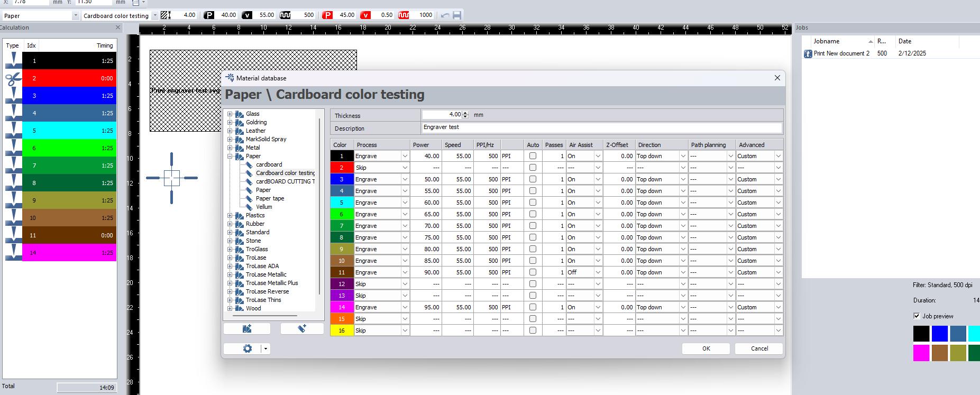Click the Glass material folder icon
Viewport: 980px width, 395px height.
click(x=240, y=114)
